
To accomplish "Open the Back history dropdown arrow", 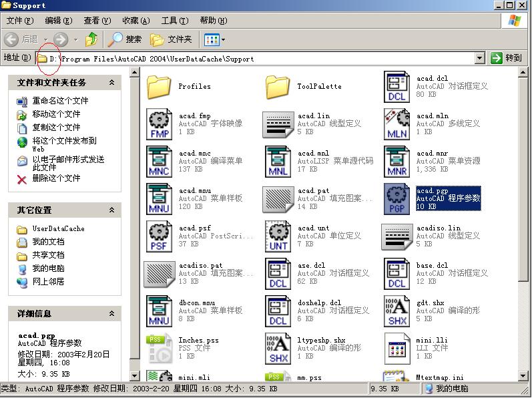I will (46, 39).
